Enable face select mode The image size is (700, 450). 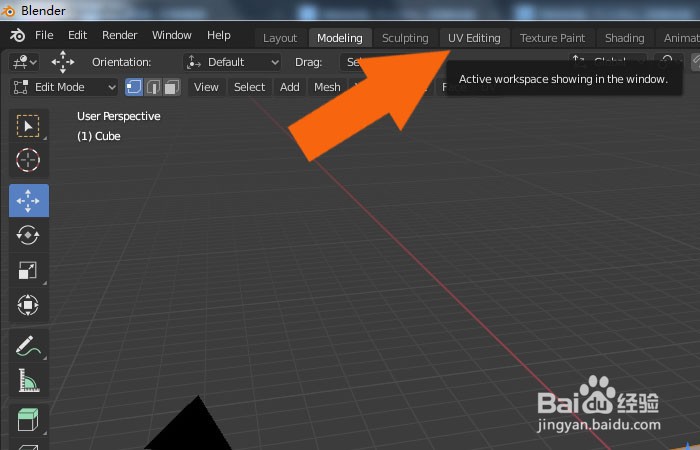pyautogui.click(x=171, y=87)
